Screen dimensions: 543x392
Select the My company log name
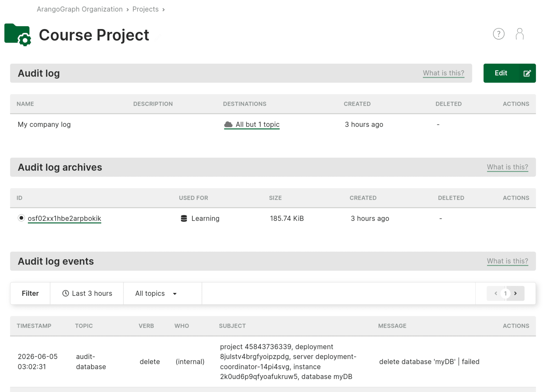click(x=44, y=124)
